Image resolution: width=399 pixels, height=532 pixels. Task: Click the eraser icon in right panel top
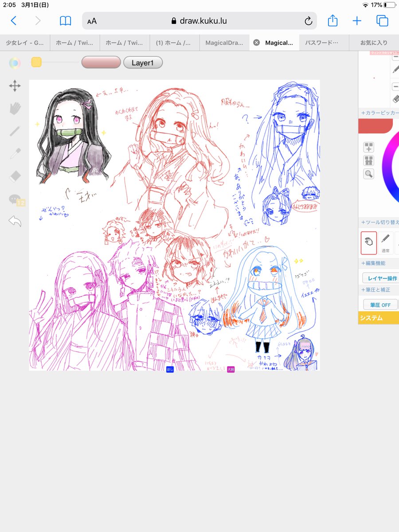pyautogui.click(x=396, y=99)
